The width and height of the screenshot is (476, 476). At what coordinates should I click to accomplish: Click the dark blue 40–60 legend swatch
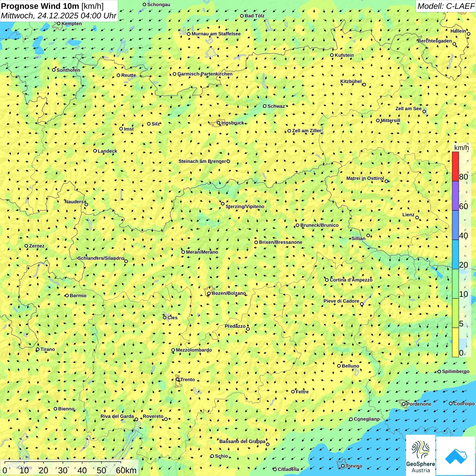455,225
